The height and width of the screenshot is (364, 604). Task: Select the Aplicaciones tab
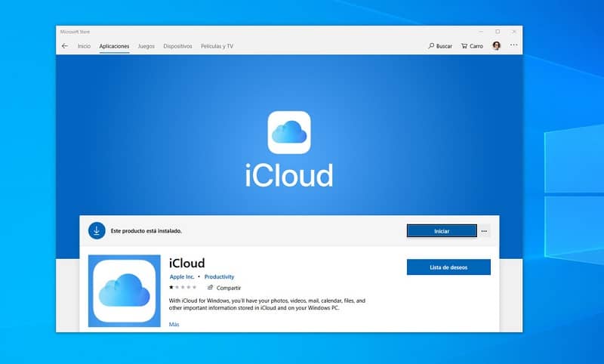click(115, 46)
